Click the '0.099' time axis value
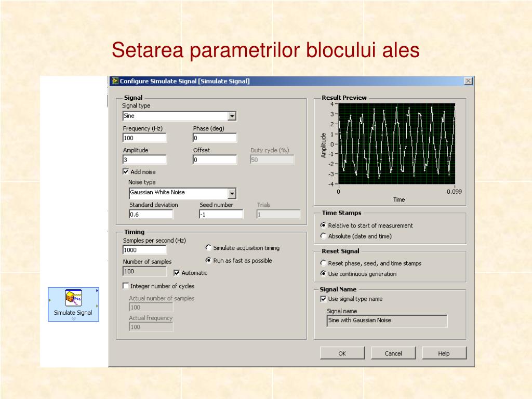532x399 pixels. [x=454, y=192]
